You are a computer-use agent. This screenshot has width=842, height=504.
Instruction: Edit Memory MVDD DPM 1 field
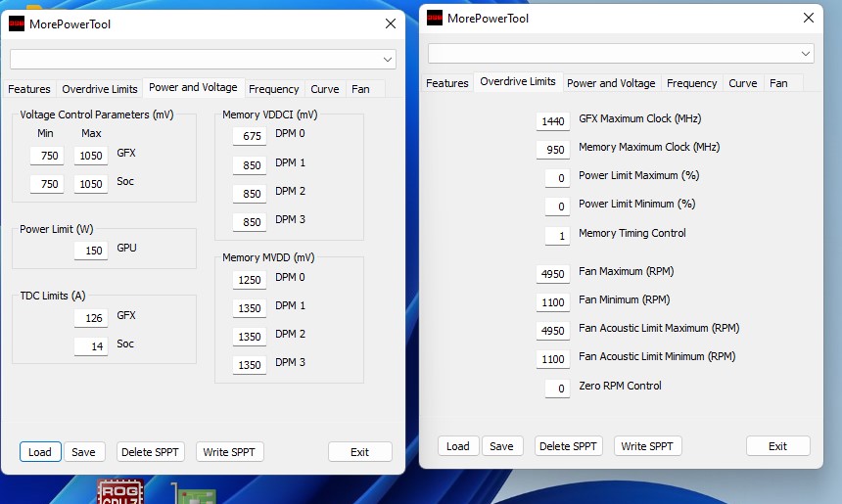[x=250, y=308]
